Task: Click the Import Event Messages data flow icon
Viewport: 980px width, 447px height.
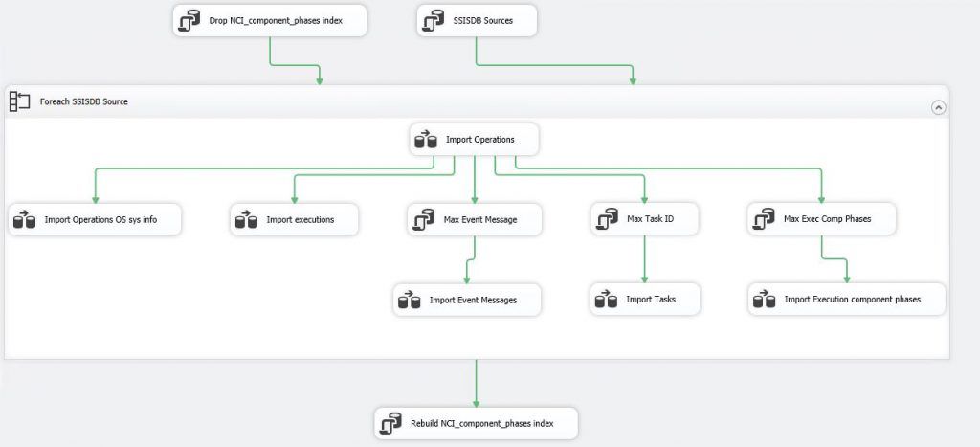Action: tap(410, 301)
